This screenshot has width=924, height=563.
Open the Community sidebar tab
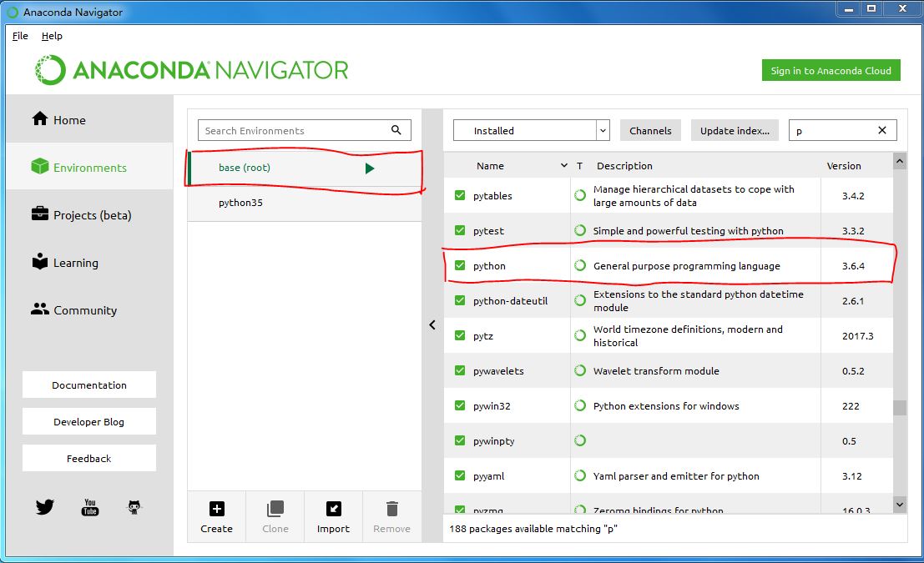(x=89, y=309)
